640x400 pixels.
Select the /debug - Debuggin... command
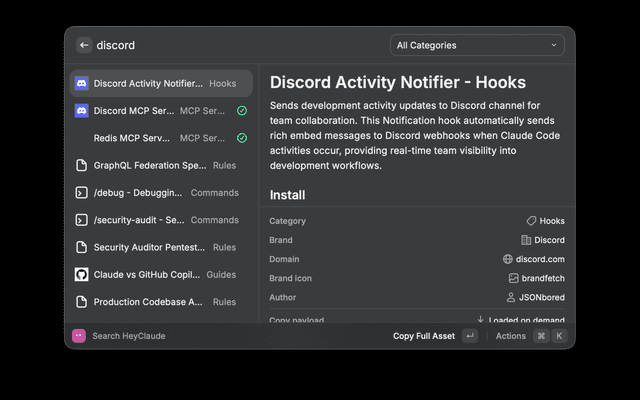click(161, 193)
